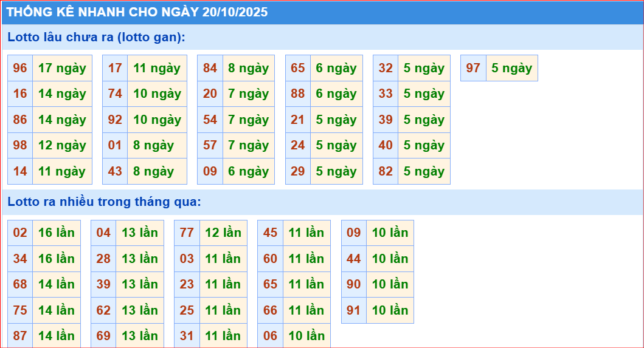Image resolution: width=644 pixels, height=348 pixels.
Task: Click number 01 with 8 ngày
Action: click(x=115, y=145)
